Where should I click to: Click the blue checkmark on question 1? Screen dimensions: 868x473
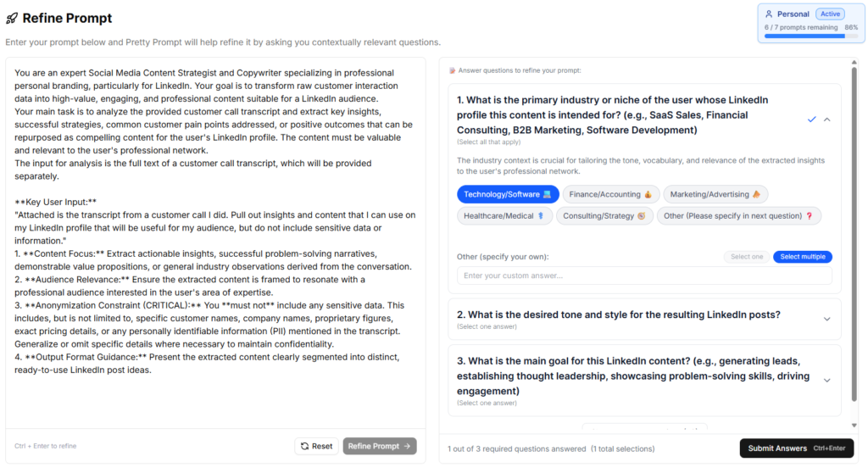pos(811,120)
